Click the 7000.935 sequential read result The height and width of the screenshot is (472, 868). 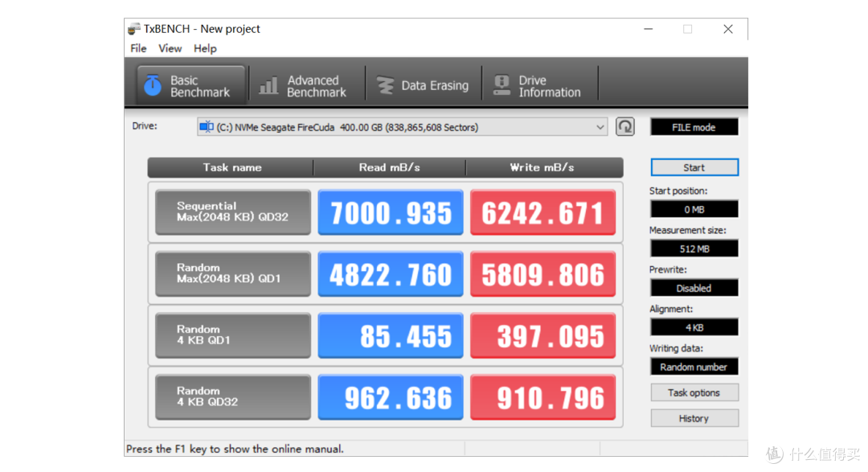click(391, 212)
